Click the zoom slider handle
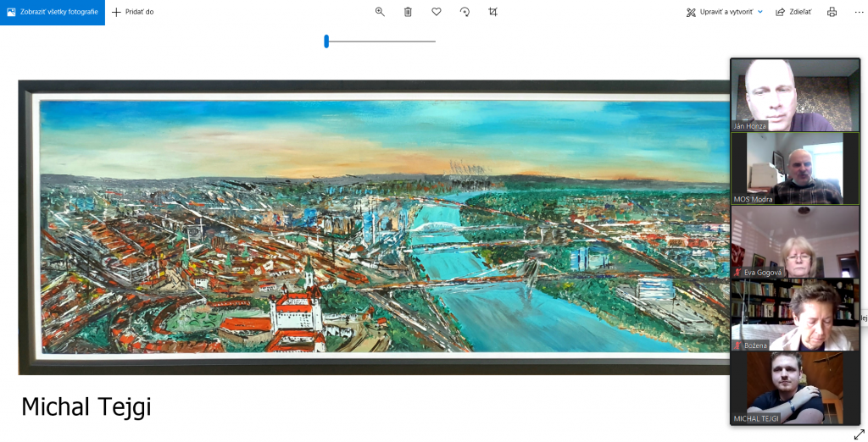 point(326,41)
